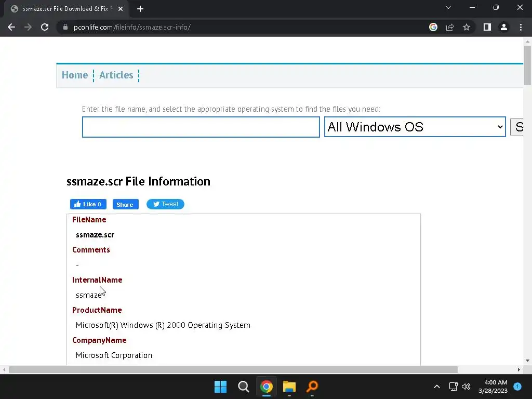Click the Facebook Like button
Screen dimensions: 532x399
point(88,204)
